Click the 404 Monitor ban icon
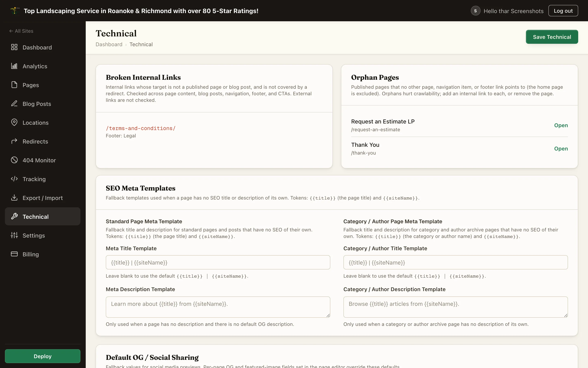The width and height of the screenshot is (588, 368). click(14, 160)
